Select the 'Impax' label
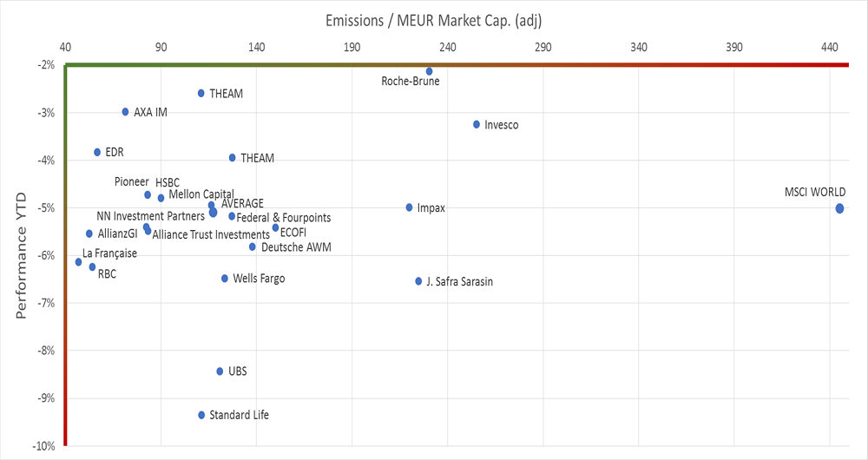Screen dimensions: 868x460 click(x=431, y=208)
